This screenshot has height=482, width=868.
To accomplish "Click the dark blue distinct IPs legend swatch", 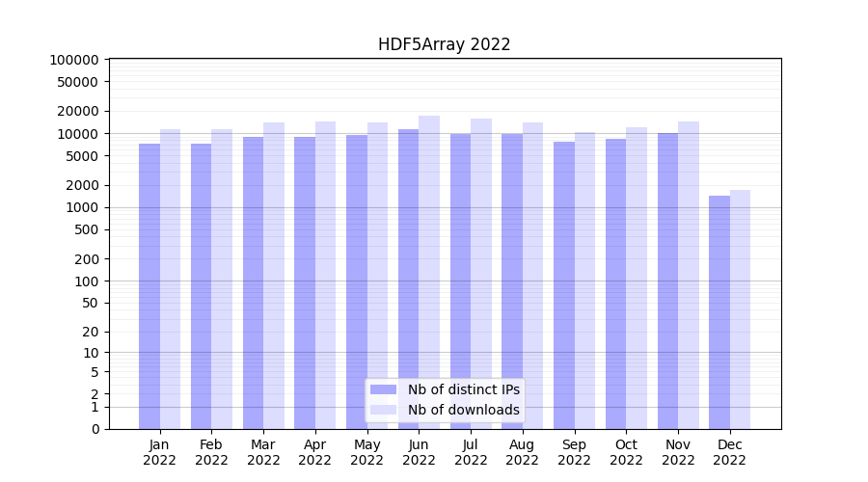I will 383,389.
